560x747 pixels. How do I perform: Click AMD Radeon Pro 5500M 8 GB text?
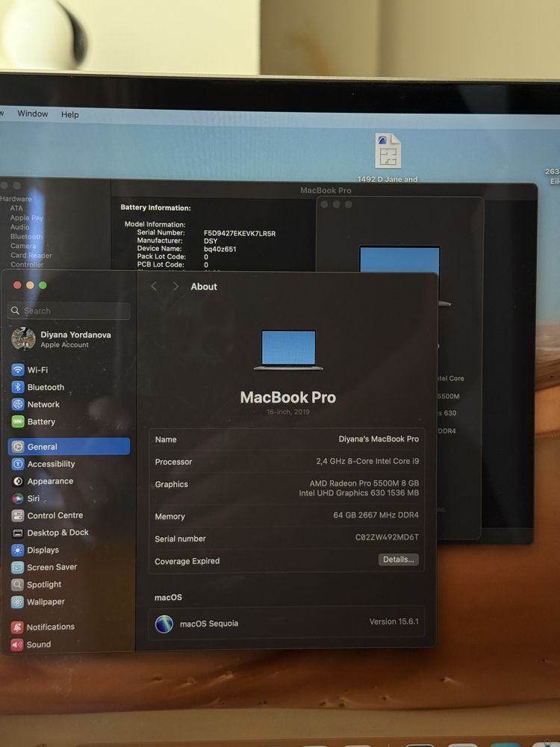point(364,483)
